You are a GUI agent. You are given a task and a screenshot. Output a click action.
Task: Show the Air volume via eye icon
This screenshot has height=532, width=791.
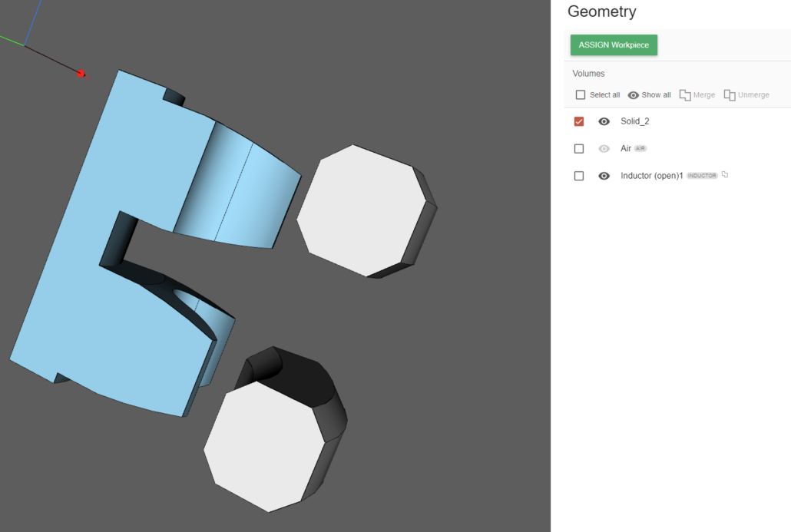coord(604,149)
